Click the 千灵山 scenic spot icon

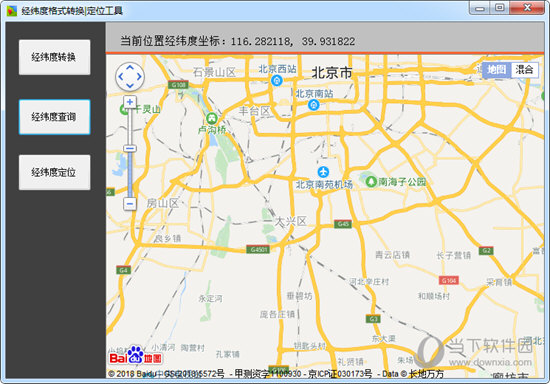[124, 109]
